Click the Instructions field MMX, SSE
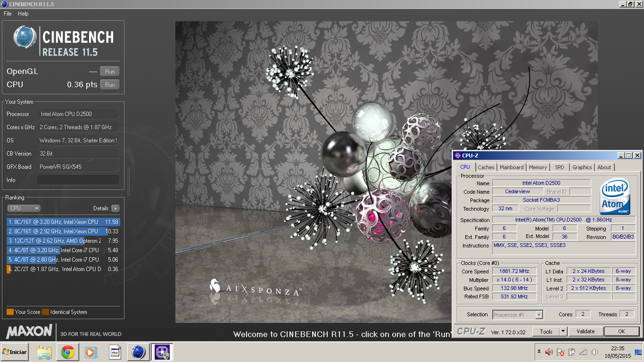 pyautogui.click(x=564, y=248)
